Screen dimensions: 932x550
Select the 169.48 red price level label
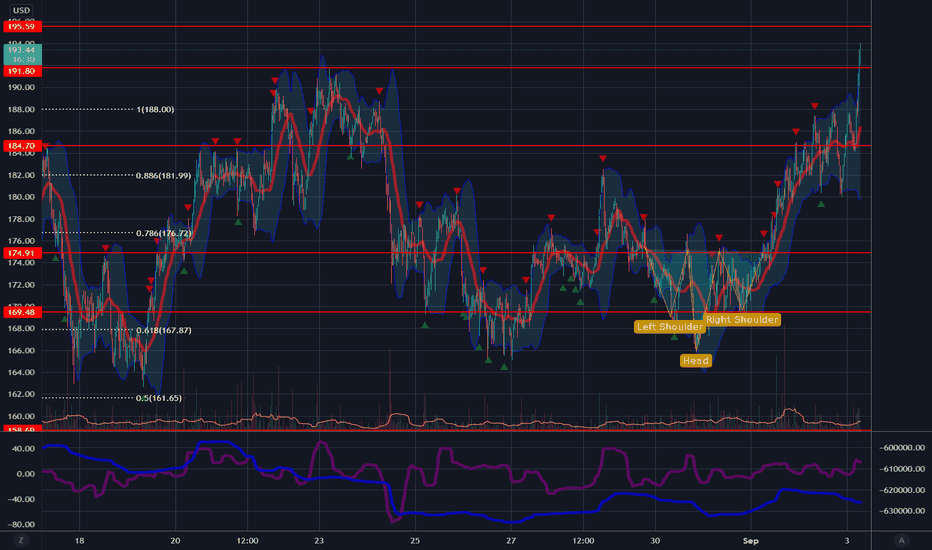coord(22,312)
